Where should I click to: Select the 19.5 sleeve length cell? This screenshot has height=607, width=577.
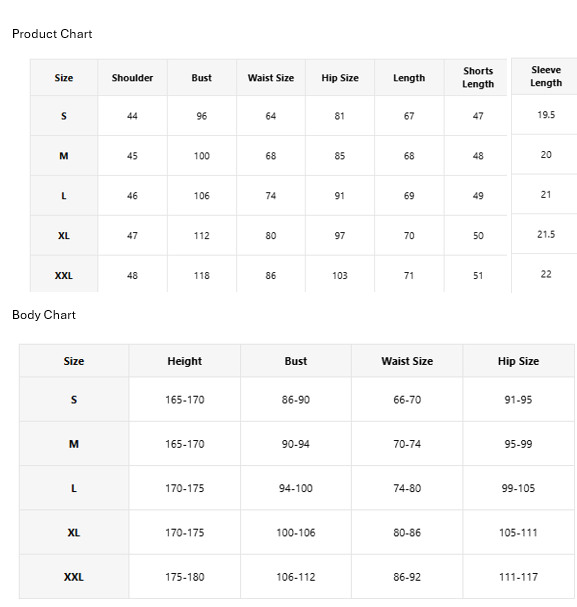coord(546,115)
